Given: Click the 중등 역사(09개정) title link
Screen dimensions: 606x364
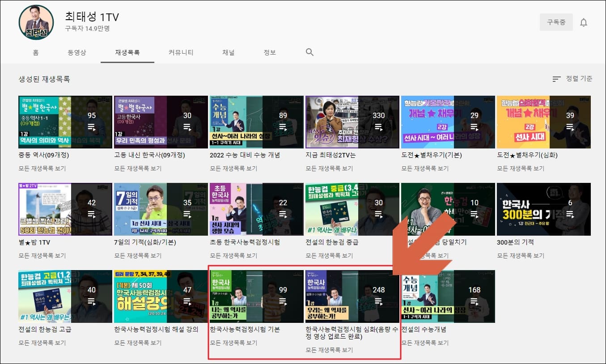Looking at the screenshot, I should (x=44, y=155).
